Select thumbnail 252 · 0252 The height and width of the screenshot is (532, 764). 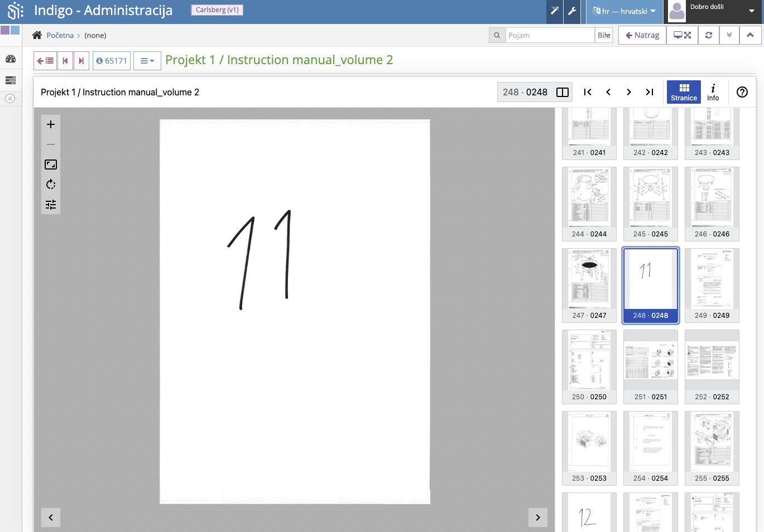click(712, 367)
